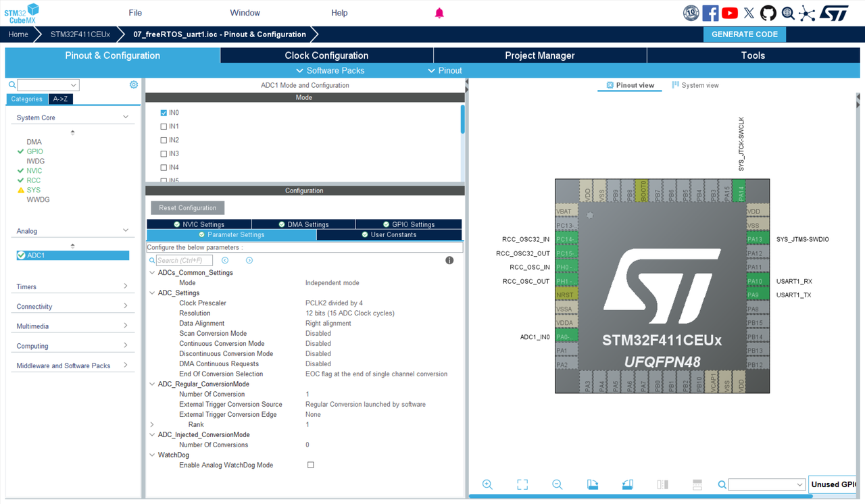The image size is (865, 504).
Task: Collapse the Analog category
Action: (126, 230)
